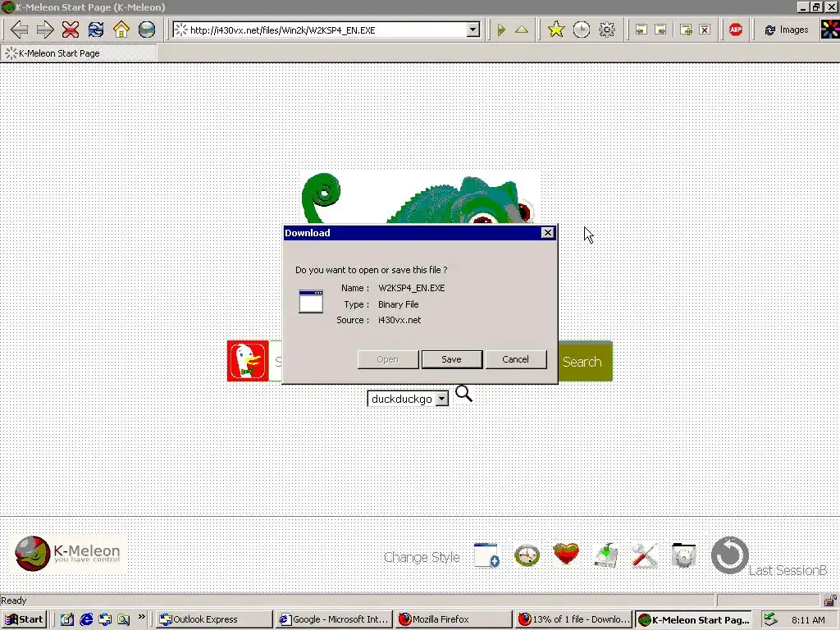Image resolution: width=840 pixels, height=630 pixels.
Task: Open preferences with the gear icon in toolbar
Action: (x=606, y=30)
